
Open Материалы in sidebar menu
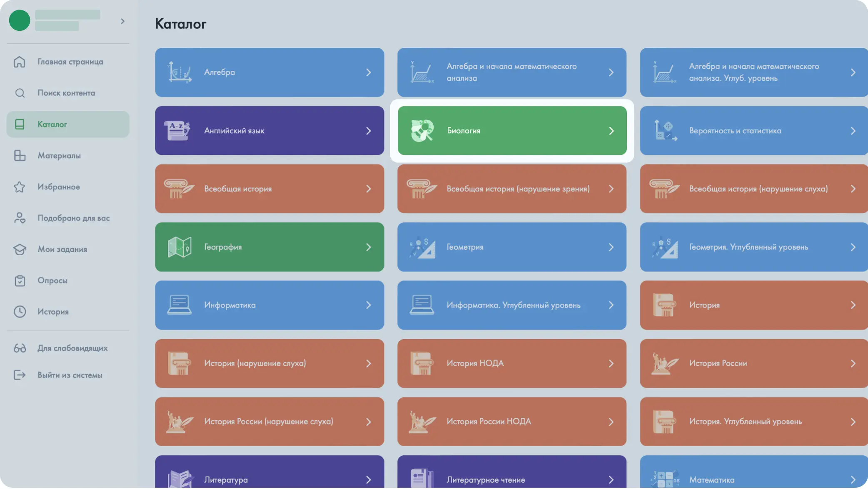(x=59, y=156)
